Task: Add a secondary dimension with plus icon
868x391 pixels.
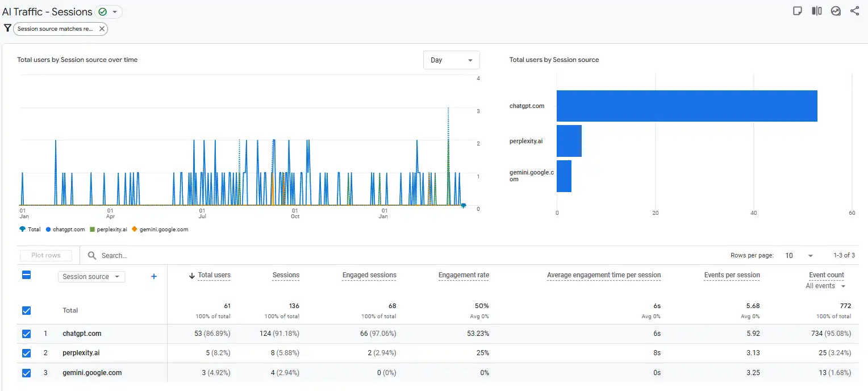Action: pyautogui.click(x=153, y=276)
